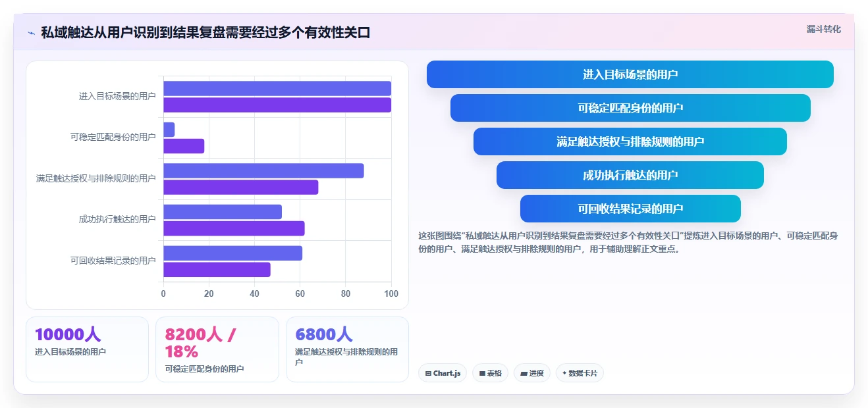Click the 数据卡片 tag chip label
The image size is (868, 408).
583,373
